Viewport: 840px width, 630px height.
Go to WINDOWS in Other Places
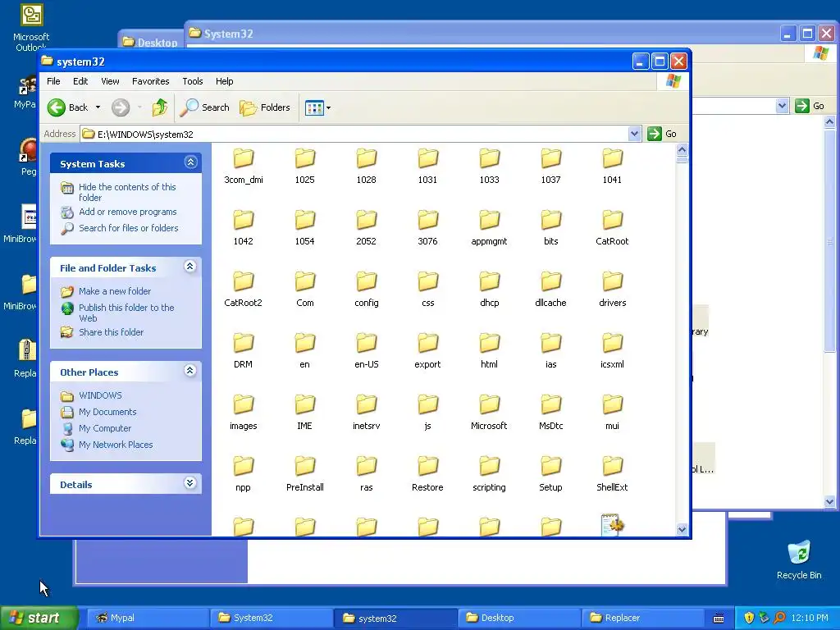(100, 396)
